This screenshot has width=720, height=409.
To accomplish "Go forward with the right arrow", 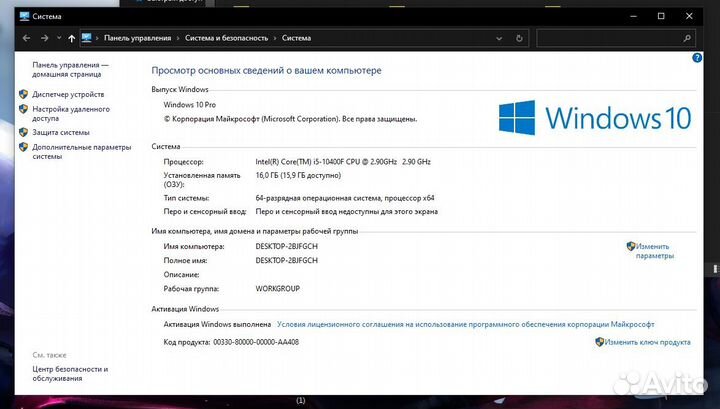I will pyautogui.click(x=45, y=38).
